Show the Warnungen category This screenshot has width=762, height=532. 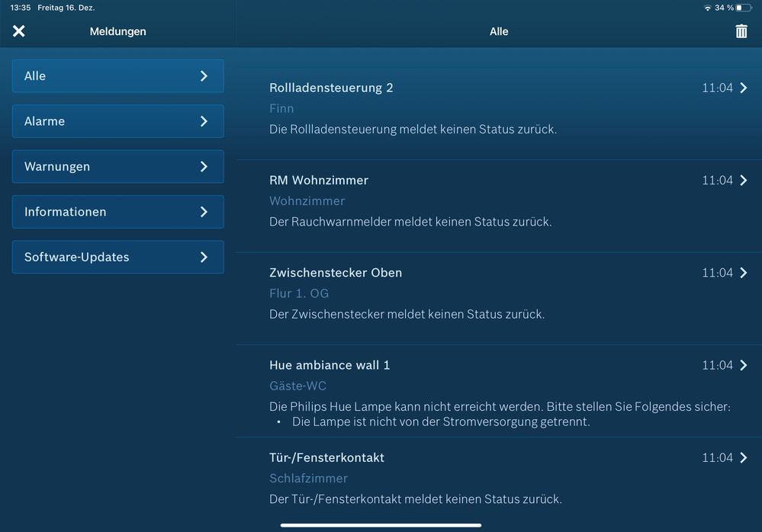coord(117,166)
